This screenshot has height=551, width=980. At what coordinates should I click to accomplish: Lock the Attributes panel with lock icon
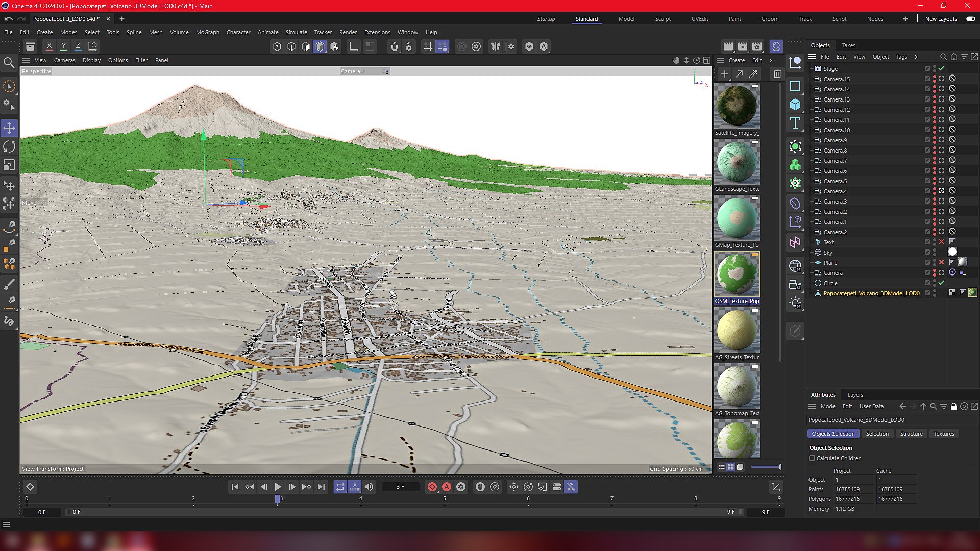pos(953,407)
